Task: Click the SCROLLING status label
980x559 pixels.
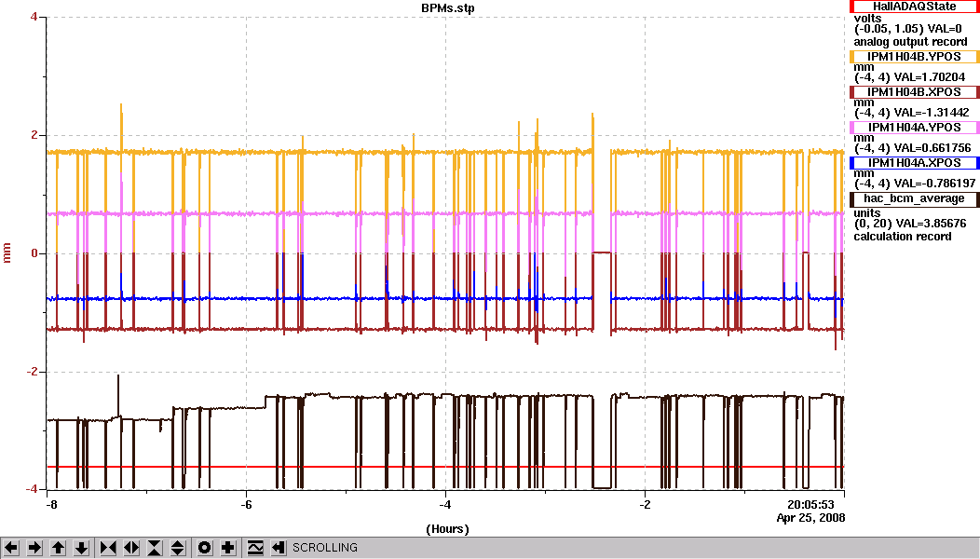Action: 325,548
